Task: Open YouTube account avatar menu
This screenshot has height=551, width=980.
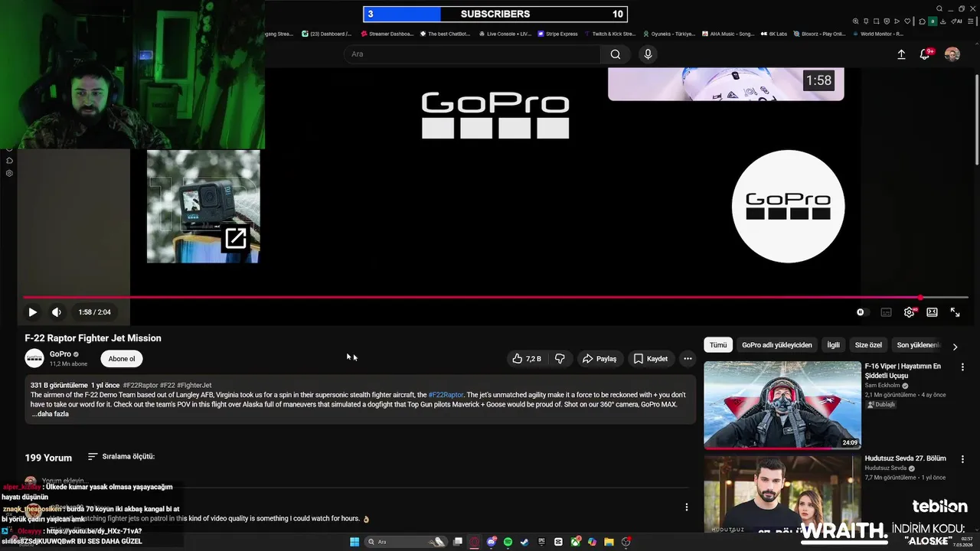Action: (x=952, y=54)
